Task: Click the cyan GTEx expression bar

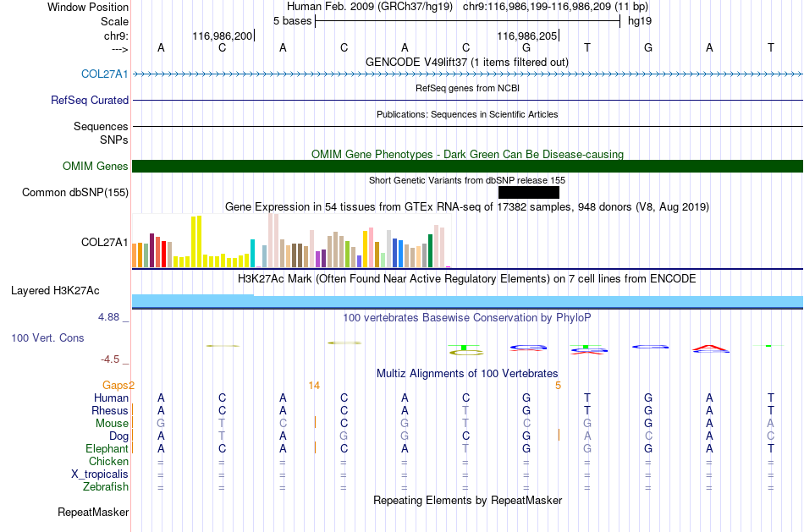Action: (x=252, y=253)
